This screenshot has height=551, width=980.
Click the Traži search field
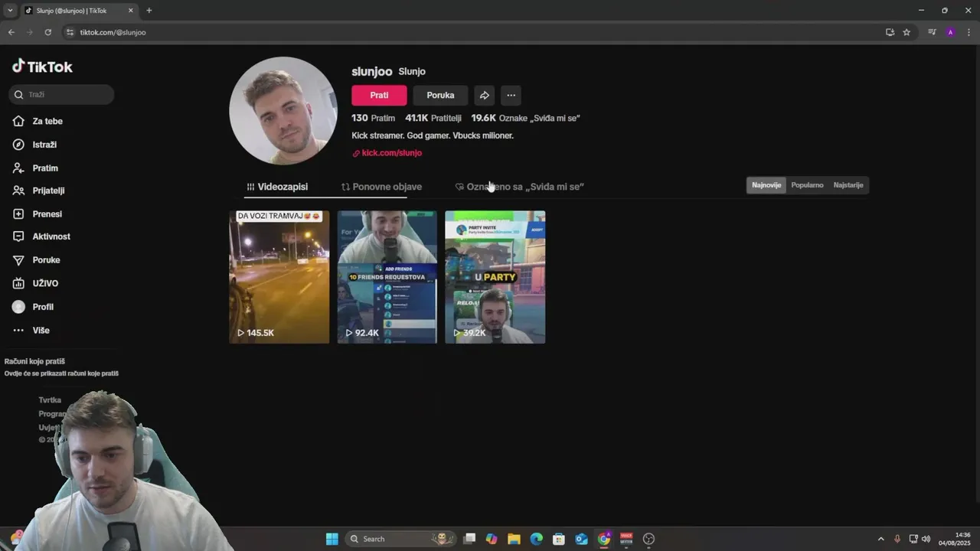coord(62,95)
